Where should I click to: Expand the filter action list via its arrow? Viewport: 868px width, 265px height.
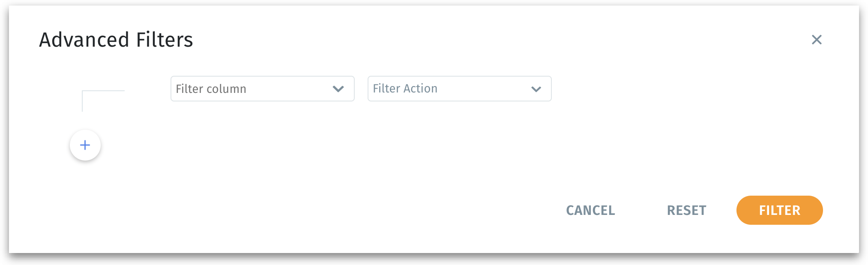click(536, 89)
